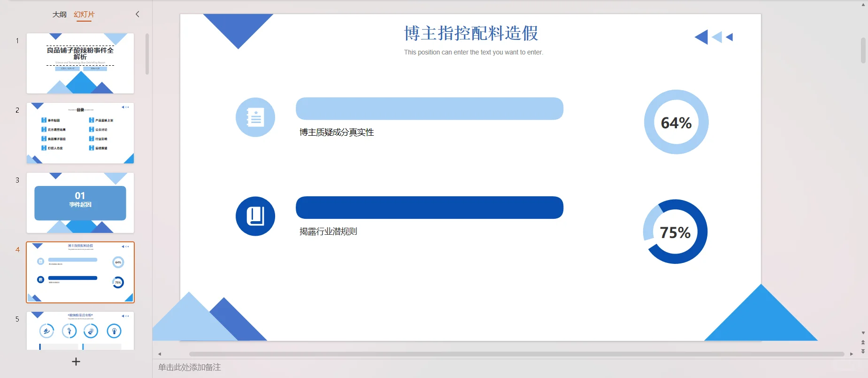Click the text 博主质疑成分真实性
The width and height of the screenshot is (868, 378).
tap(337, 132)
